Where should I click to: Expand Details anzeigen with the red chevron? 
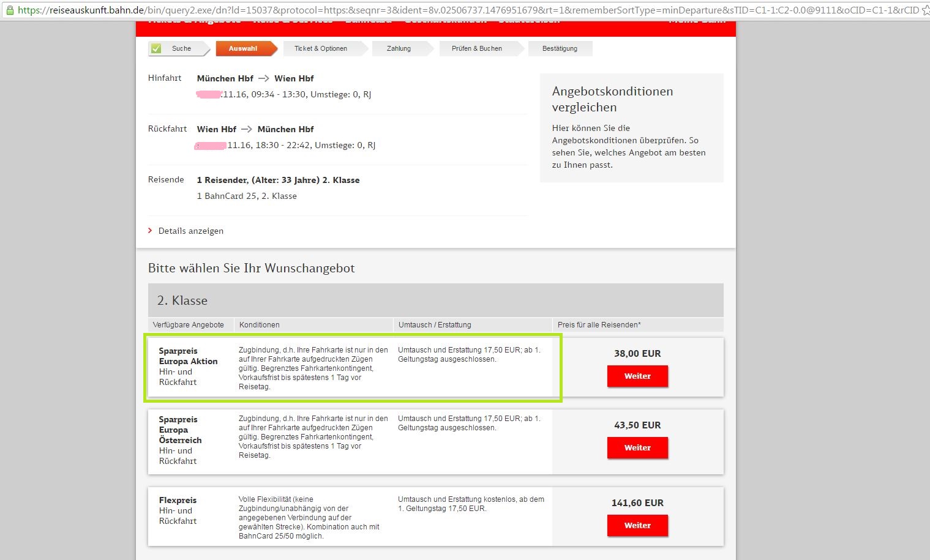pos(151,231)
